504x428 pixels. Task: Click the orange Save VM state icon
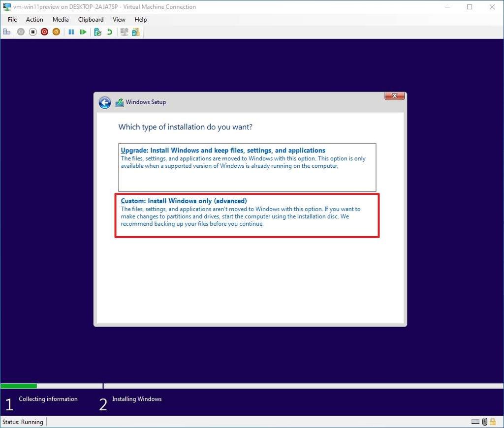(56, 31)
